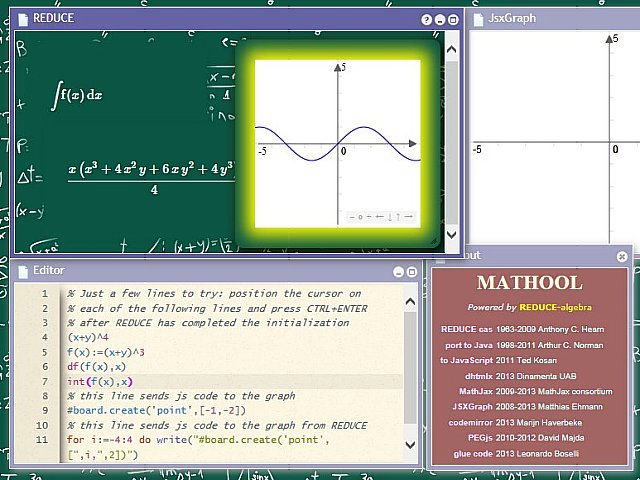
Task: Maximize the Editor window
Action: tap(412, 272)
